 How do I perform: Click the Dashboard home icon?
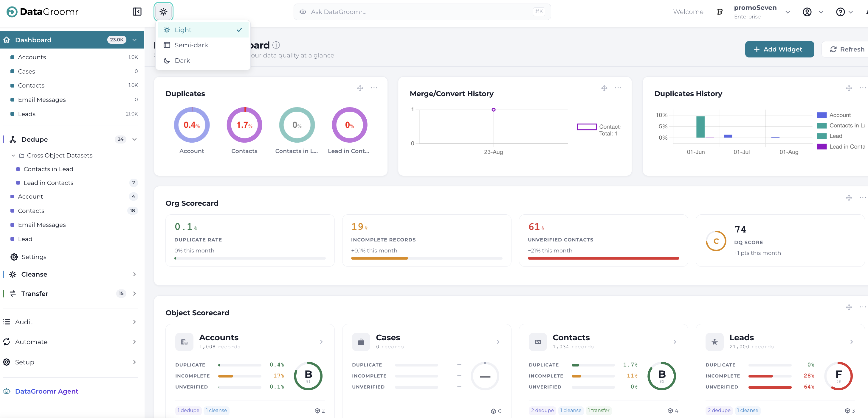pos(7,40)
